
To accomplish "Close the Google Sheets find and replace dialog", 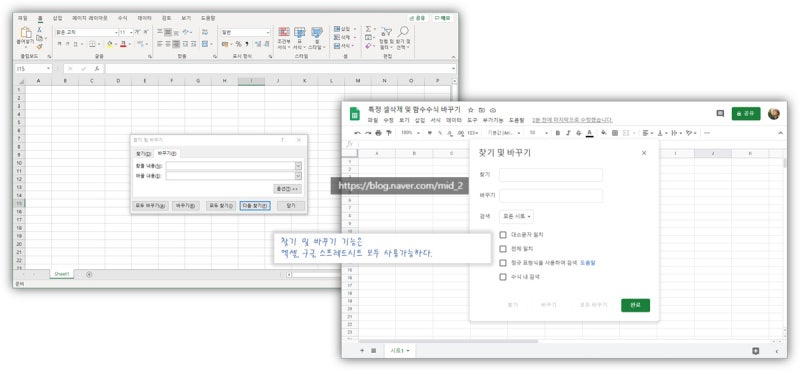I will click(x=644, y=153).
